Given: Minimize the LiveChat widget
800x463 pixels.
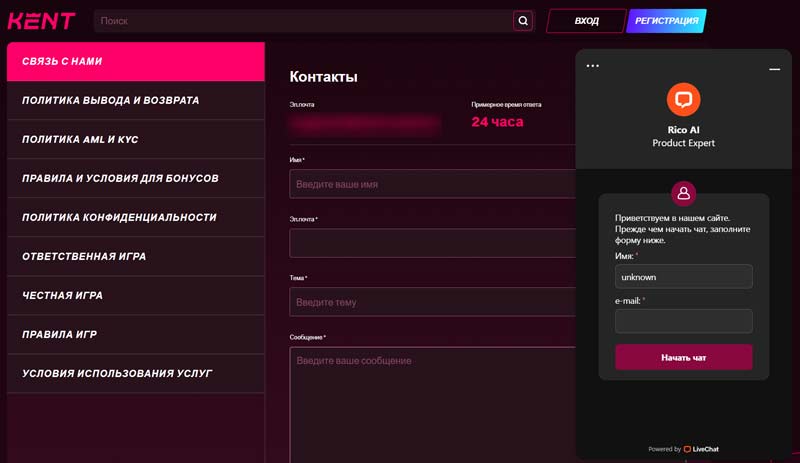Looking at the screenshot, I should [774, 68].
